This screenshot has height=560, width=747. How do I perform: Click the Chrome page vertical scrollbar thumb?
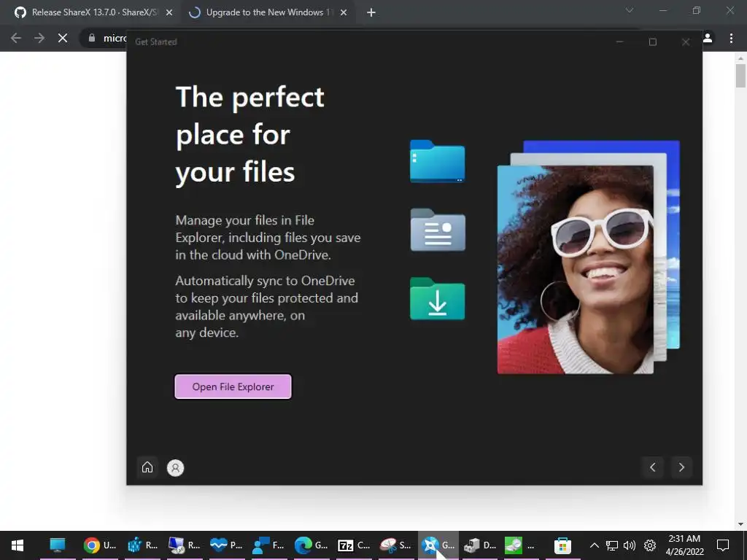740,76
